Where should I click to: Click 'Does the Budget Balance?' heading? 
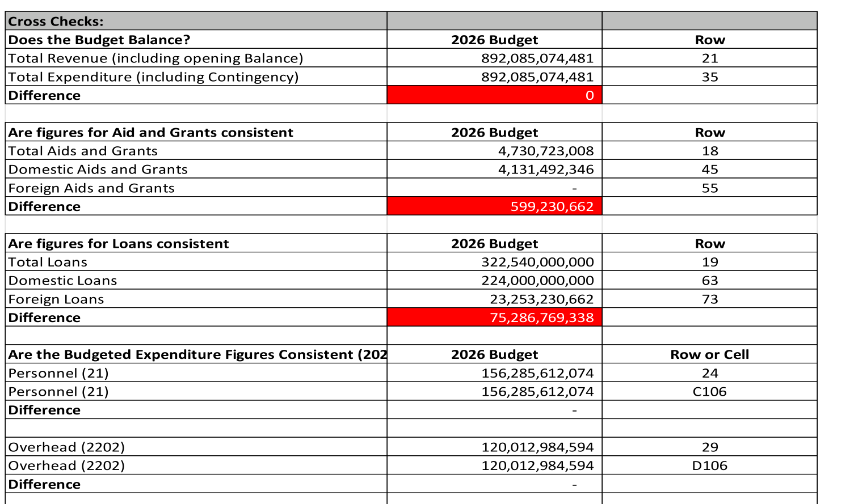[196, 40]
